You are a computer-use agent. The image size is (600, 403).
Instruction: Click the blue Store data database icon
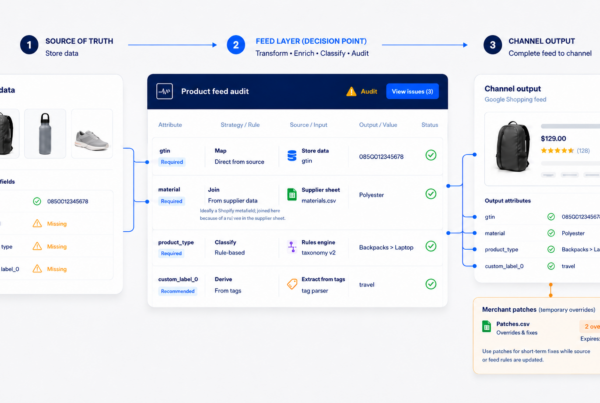292,156
